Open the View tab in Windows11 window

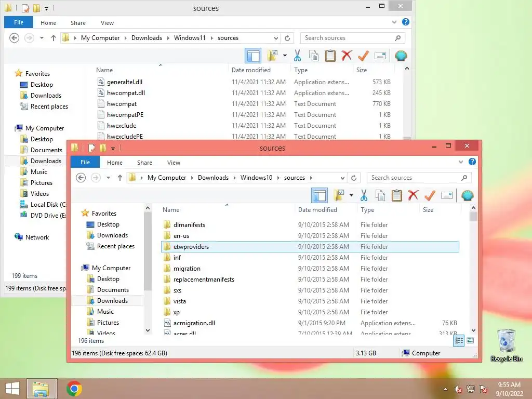click(107, 23)
